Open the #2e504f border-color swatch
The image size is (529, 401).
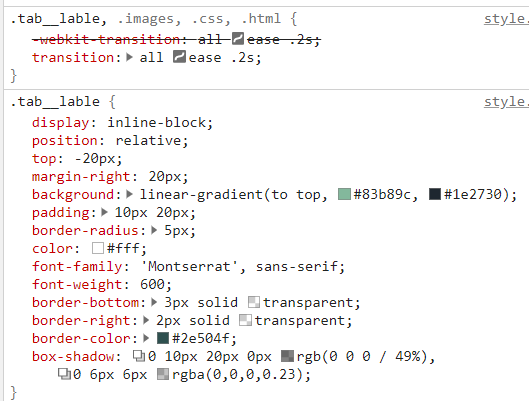[x=163, y=338]
